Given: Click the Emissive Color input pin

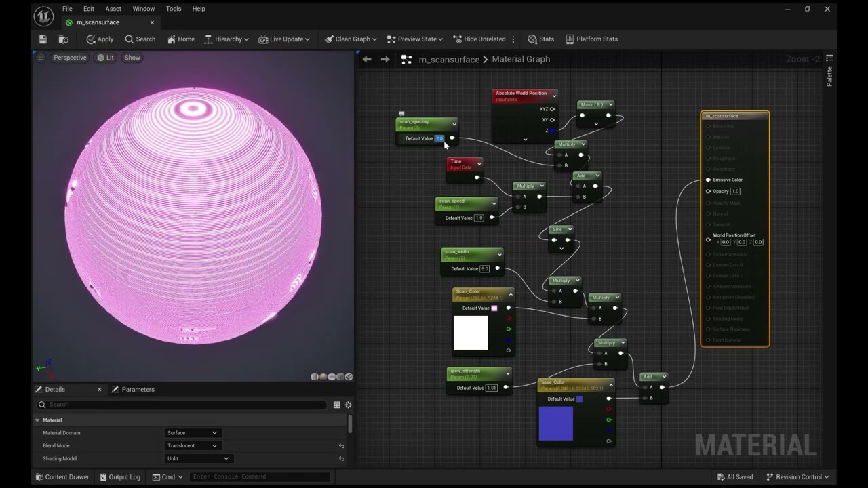Looking at the screenshot, I should tap(709, 180).
